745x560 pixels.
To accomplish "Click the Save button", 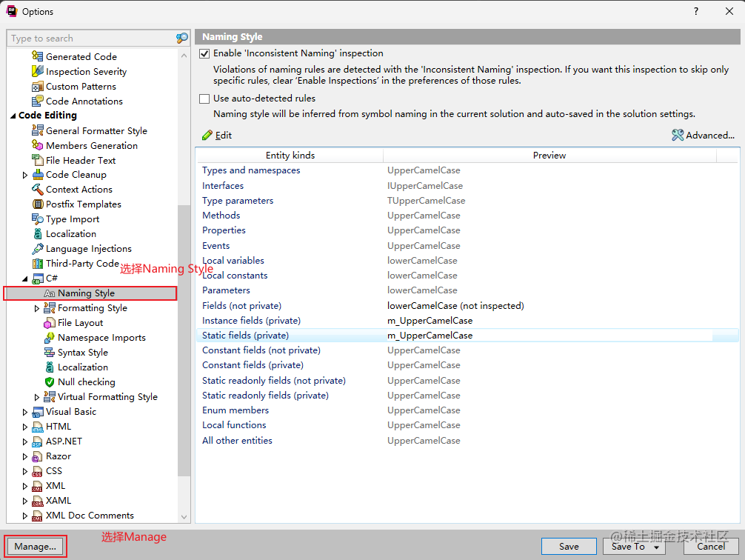I will tap(569, 546).
